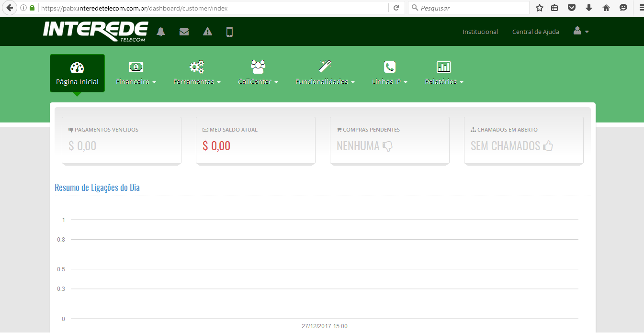644x333 pixels.
Task: Expand the Financeiro menu
Action: 136,74
